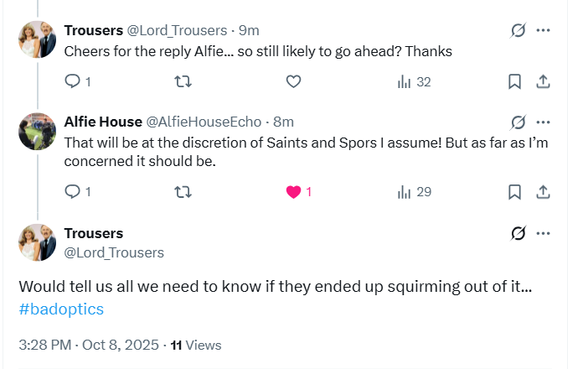Repost Alfie House's tweet
Image resolution: width=588 pixels, height=369 pixels.
(182, 191)
